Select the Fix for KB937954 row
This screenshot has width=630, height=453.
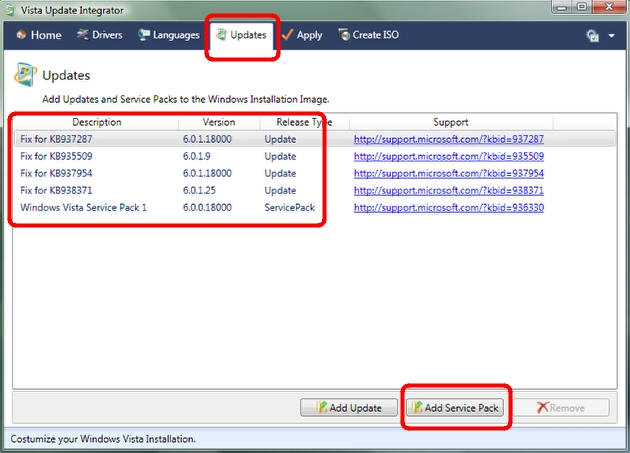click(x=315, y=173)
